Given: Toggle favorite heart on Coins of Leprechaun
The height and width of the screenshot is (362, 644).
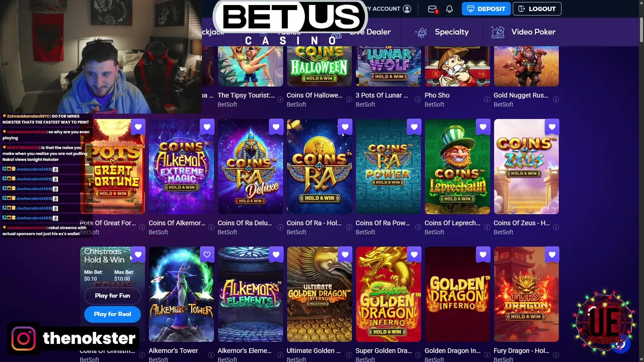Looking at the screenshot, I should pyautogui.click(x=483, y=127).
